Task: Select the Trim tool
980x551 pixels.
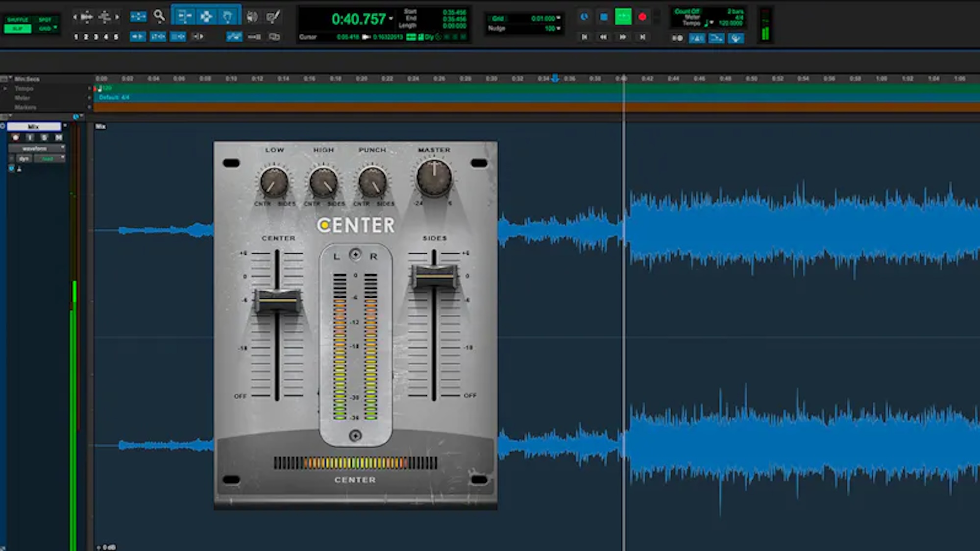Action: [x=185, y=17]
